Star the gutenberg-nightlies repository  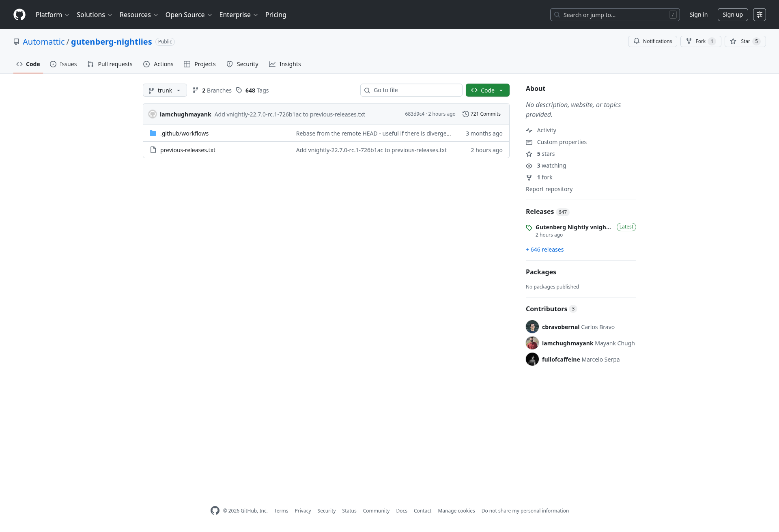[745, 41]
